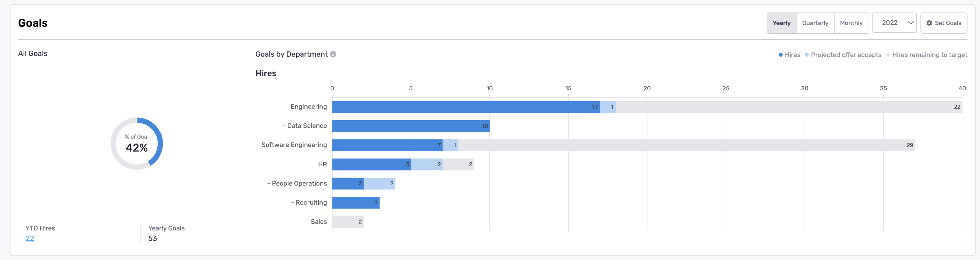Switch to the Yearly view tab
Viewport: 980px width, 260px height.
click(x=781, y=23)
